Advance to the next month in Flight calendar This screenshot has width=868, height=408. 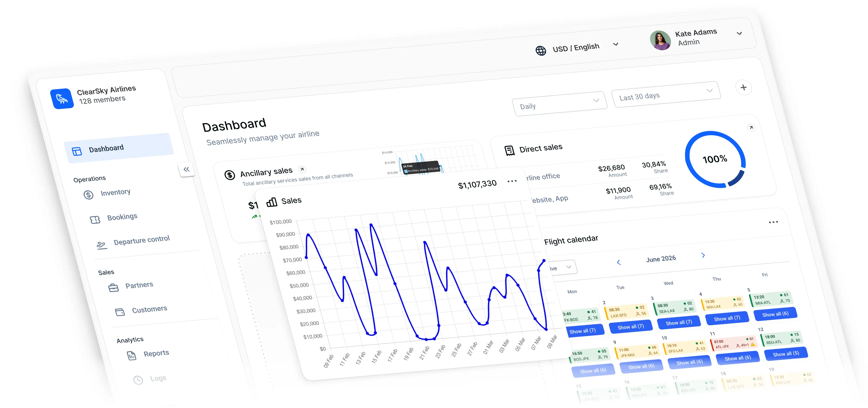[703, 255]
